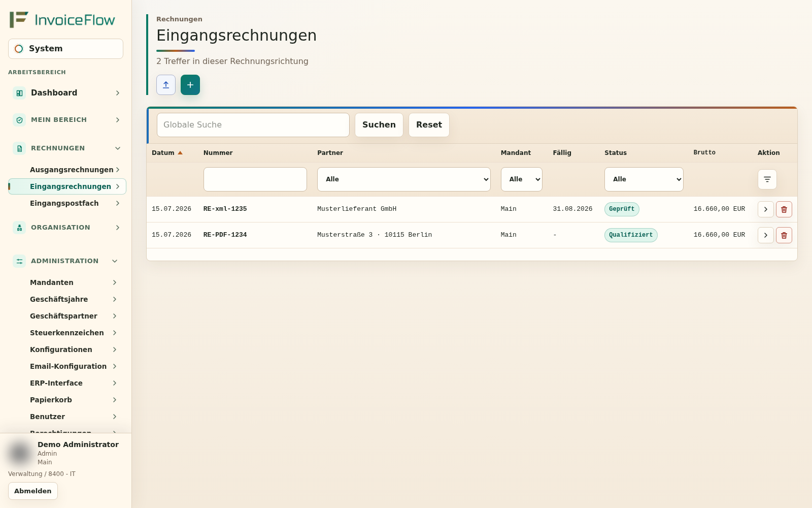Focus the Globale Suche field
Screen dimensions: 812x508
click(x=253, y=125)
